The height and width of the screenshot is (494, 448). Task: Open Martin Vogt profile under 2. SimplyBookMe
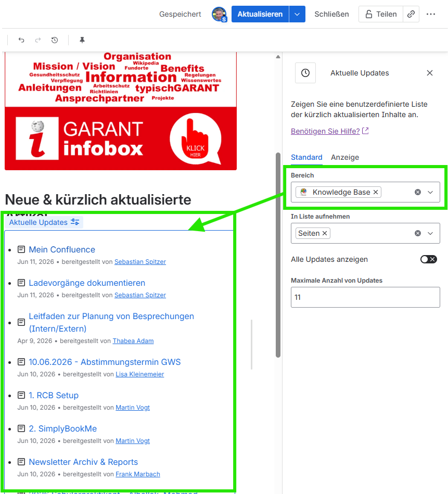[x=133, y=441]
